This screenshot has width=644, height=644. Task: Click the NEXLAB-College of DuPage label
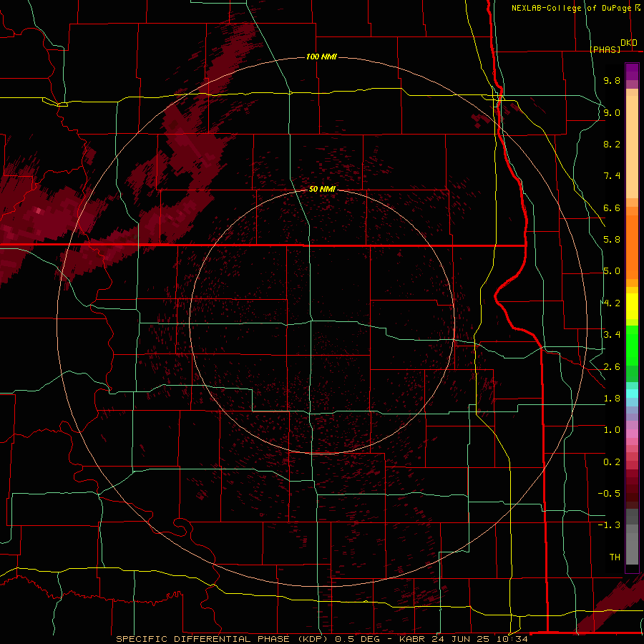point(571,8)
